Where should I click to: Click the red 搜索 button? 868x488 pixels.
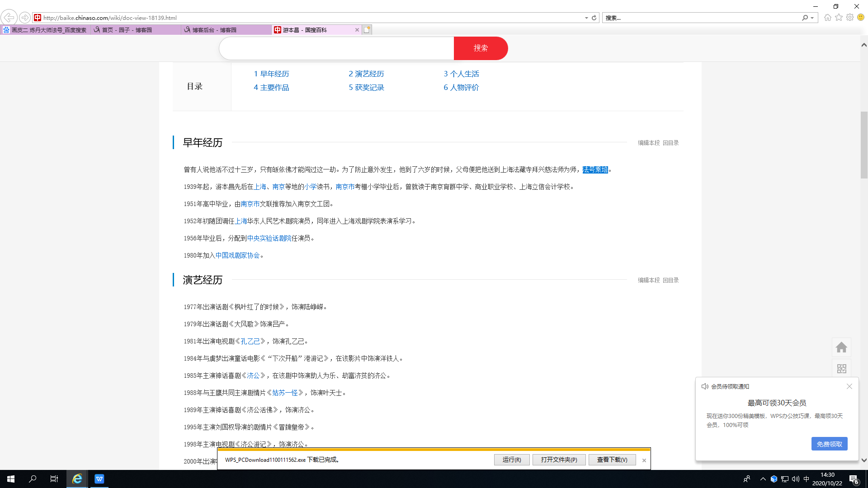481,48
